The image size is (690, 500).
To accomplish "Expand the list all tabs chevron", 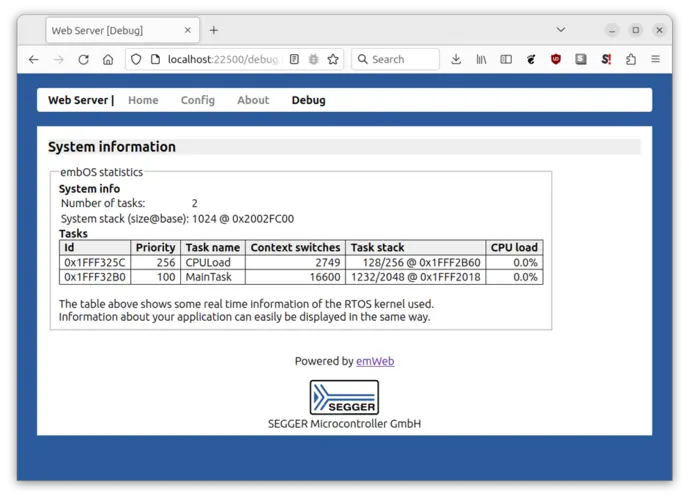I will pyautogui.click(x=560, y=30).
